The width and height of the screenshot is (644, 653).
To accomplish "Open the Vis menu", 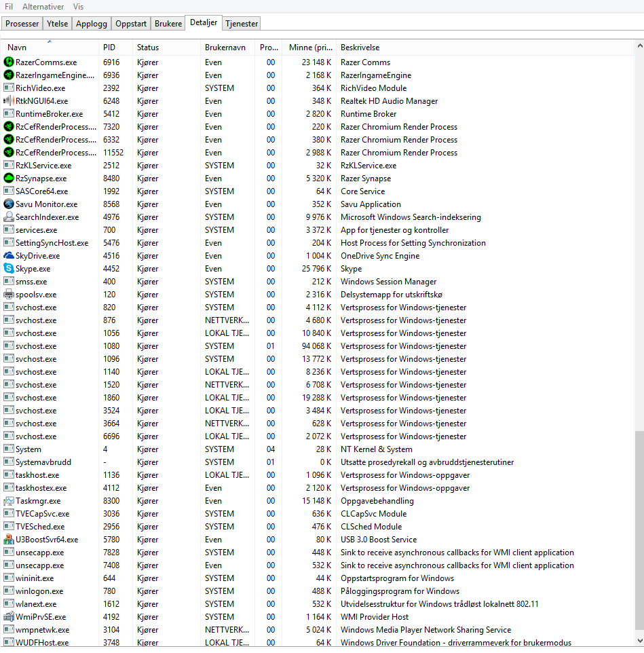I will click(x=78, y=7).
